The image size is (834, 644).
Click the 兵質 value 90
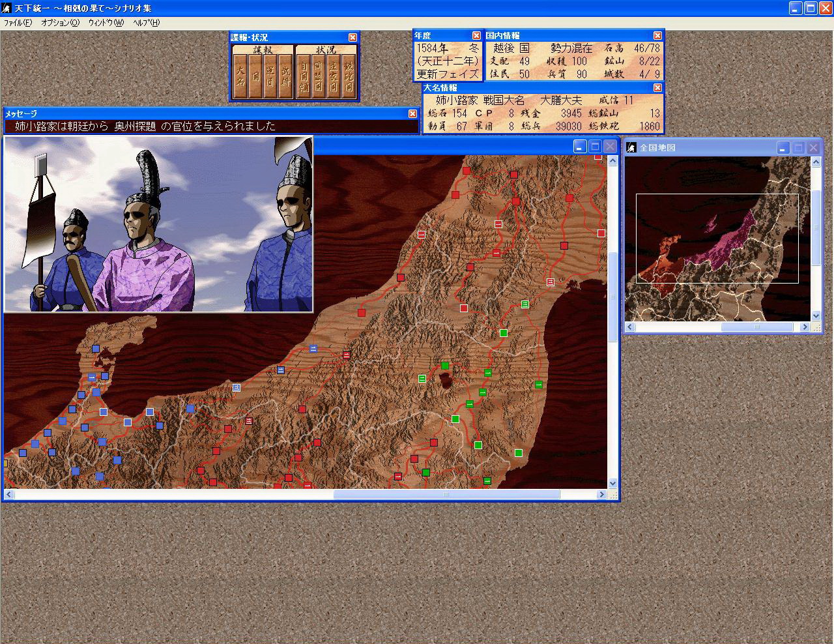[581, 74]
